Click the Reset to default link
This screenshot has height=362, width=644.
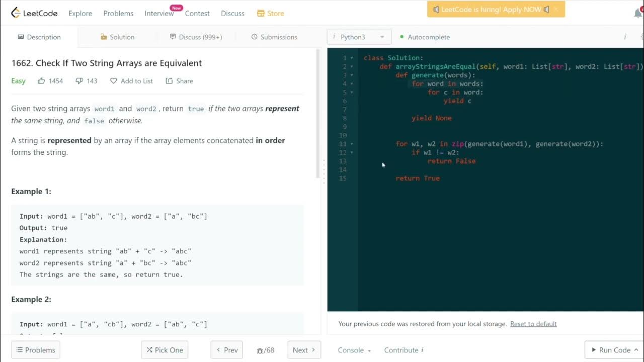pos(533,324)
